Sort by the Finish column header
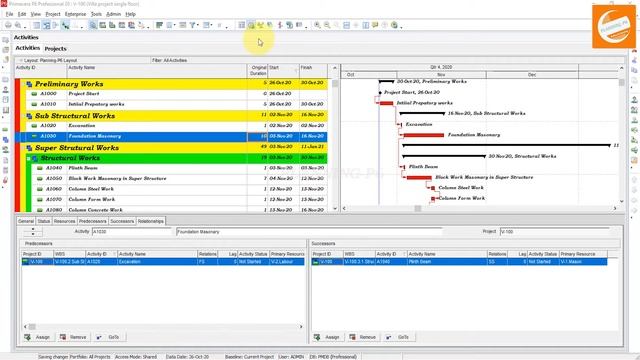The width and height of the screenshot is (640, 360). tap(313, 71)
